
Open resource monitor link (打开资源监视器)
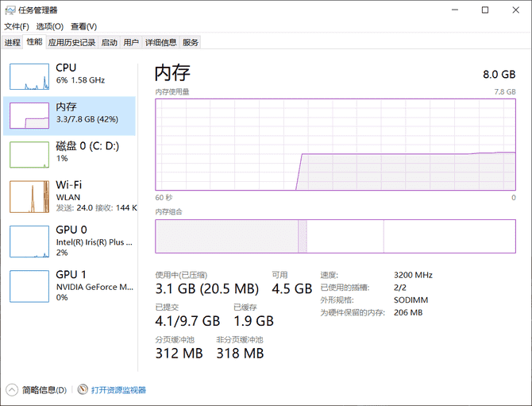[x=118, y=390]
